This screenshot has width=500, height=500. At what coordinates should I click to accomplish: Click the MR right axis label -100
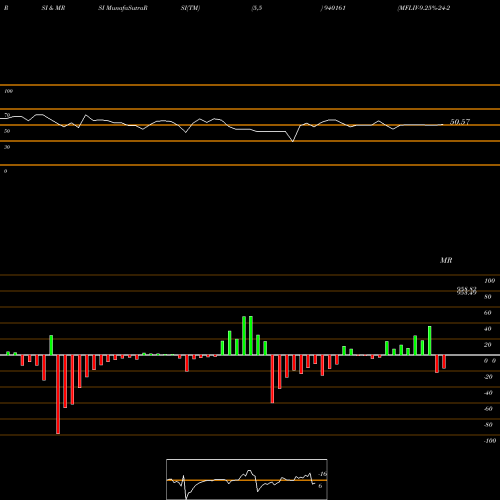click(490, 441)
